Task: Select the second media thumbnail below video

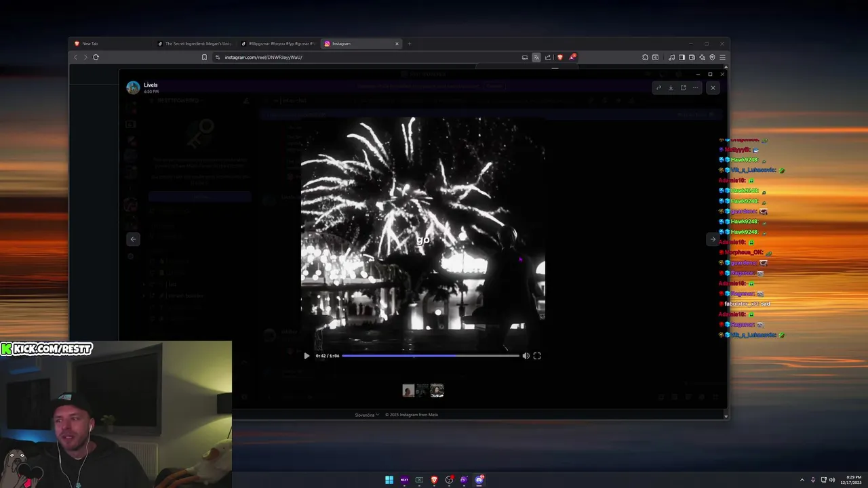Action: tap(422, 390)
